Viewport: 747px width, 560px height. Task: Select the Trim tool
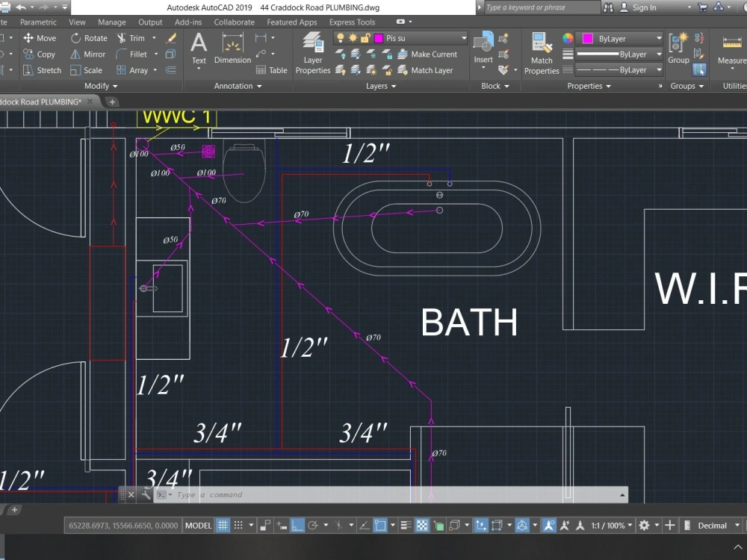coord(136,37)
